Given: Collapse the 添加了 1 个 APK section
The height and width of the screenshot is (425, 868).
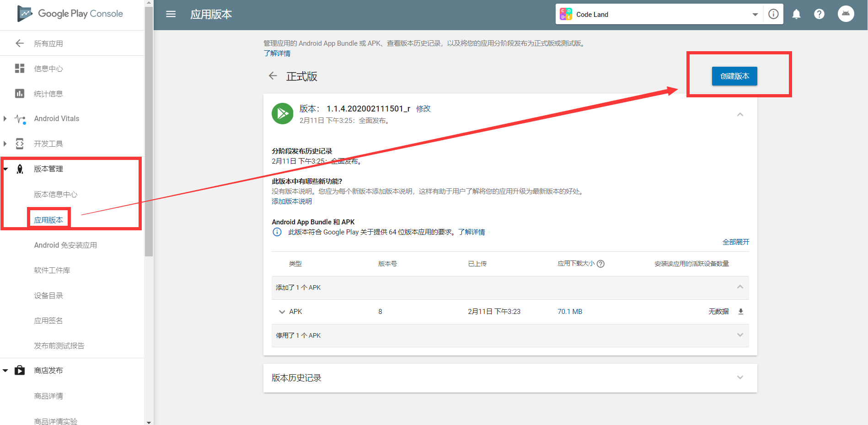Looking at the screenshot, I should (x=740, y=287).
